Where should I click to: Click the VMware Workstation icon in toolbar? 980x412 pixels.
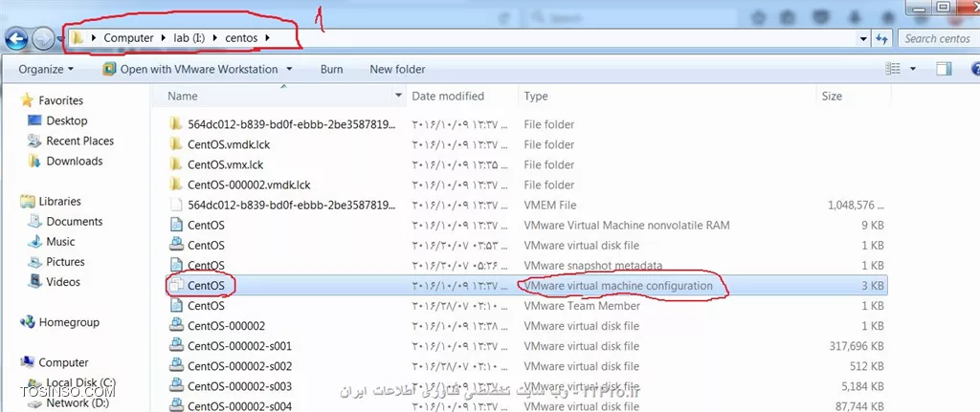(x=109, y=69)
